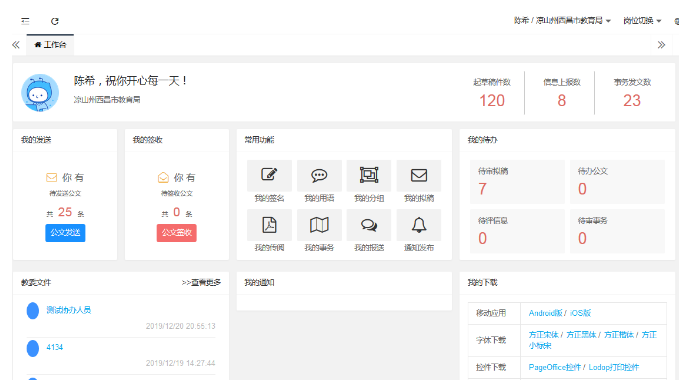Click the 信息上报数 count 8
The width and height of the screenshot is (685, 390).
(x=562, y=101)
